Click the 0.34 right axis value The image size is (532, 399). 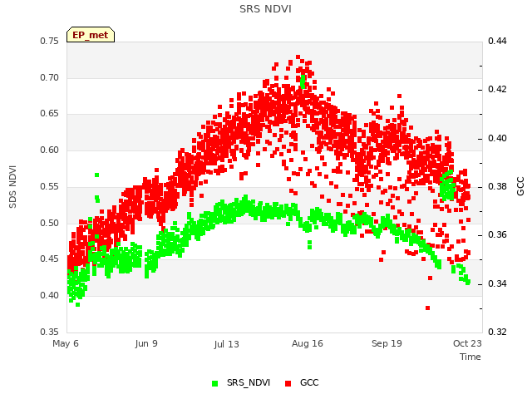coord(497,283)
